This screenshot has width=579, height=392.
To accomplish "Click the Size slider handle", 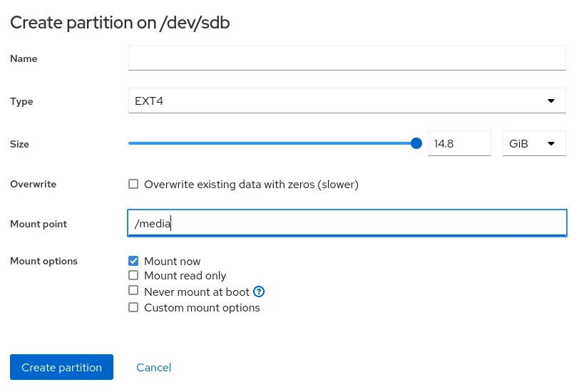I will 416,143.
